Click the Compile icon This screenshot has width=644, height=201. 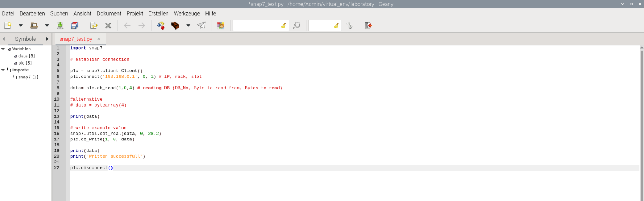pyautogui.click(x=161, y=26)
